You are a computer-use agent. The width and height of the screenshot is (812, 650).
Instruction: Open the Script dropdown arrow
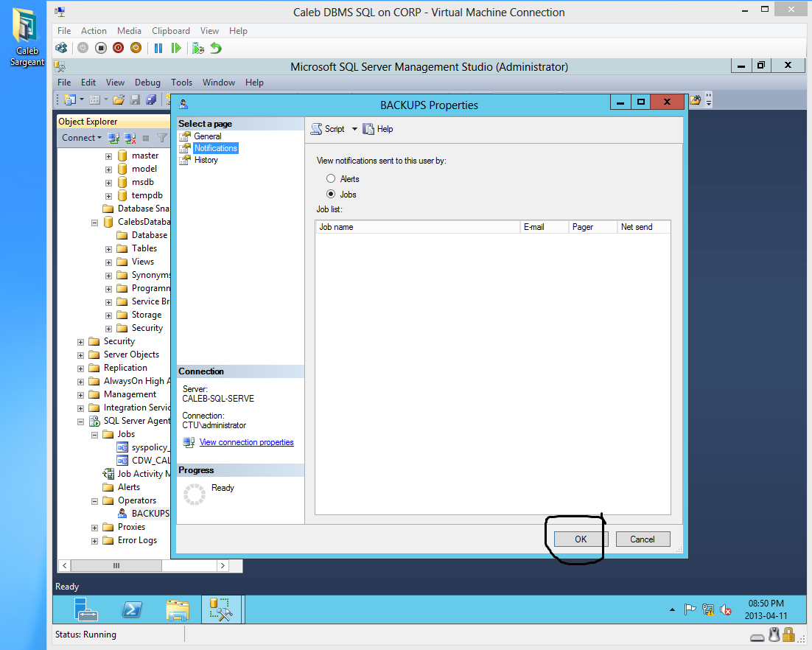tap(354, 129)
